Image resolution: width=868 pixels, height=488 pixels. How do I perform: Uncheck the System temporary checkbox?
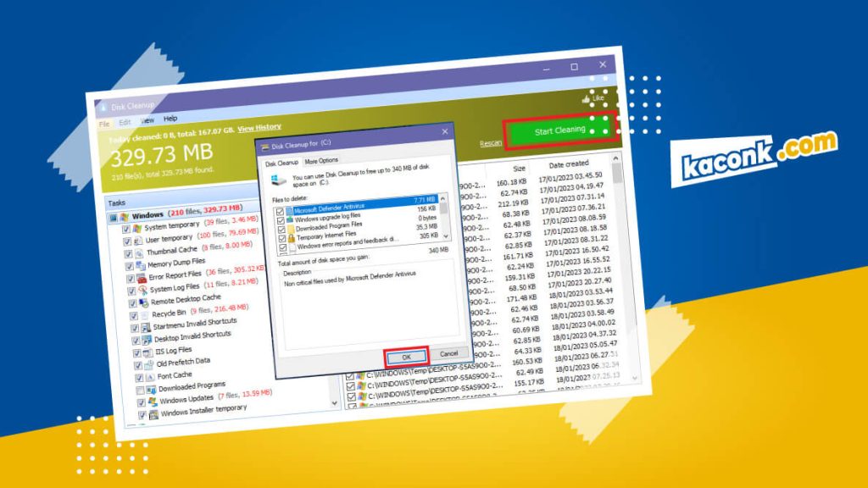125,229
